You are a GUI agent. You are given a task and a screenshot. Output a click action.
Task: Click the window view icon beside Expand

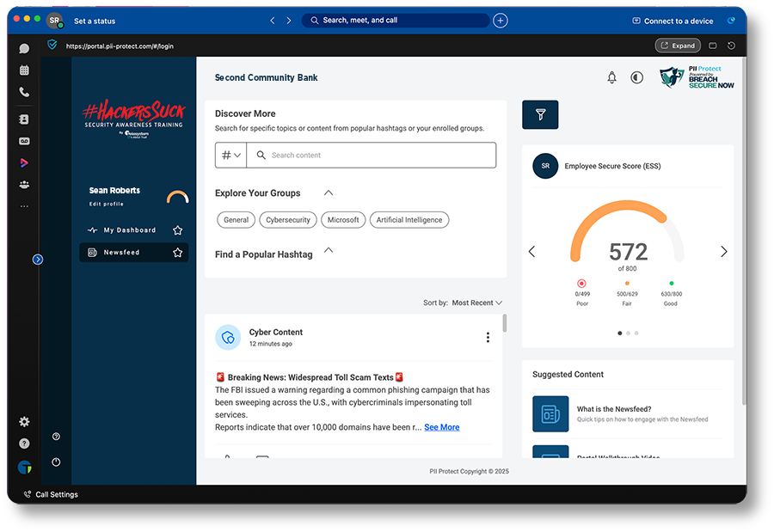712,46
